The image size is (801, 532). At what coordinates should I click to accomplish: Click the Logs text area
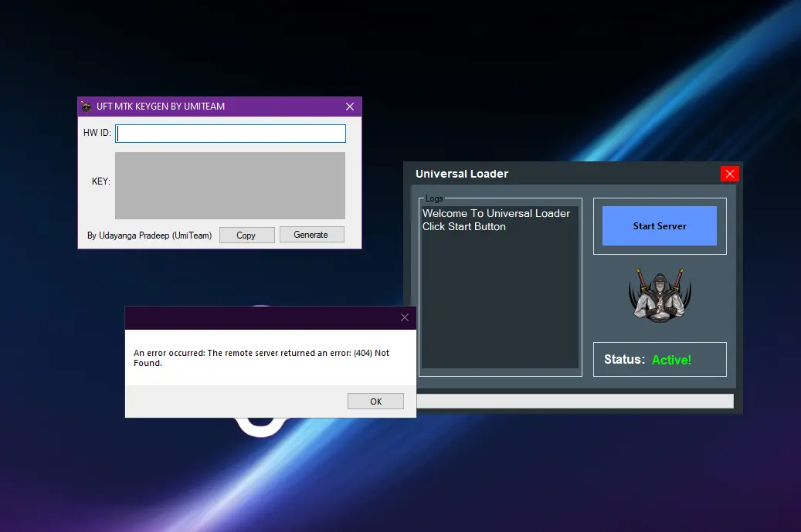[500, 287]
